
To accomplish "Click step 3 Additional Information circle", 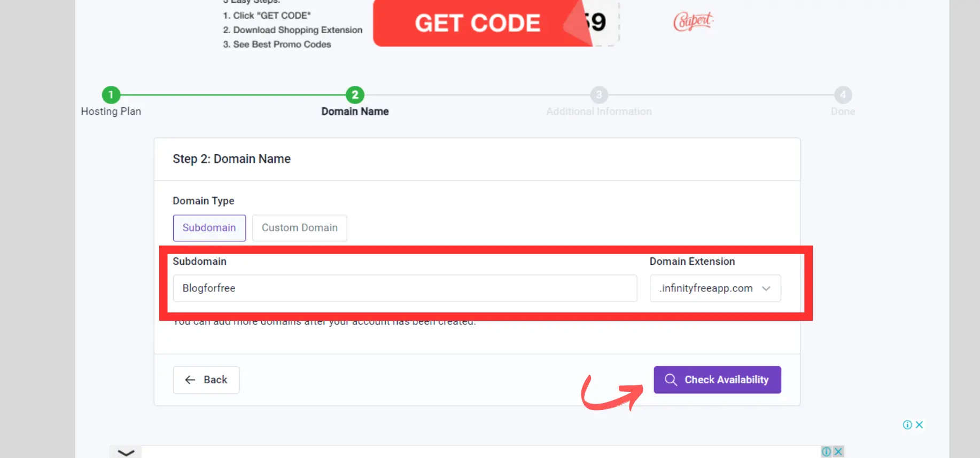I will point(599,95).
